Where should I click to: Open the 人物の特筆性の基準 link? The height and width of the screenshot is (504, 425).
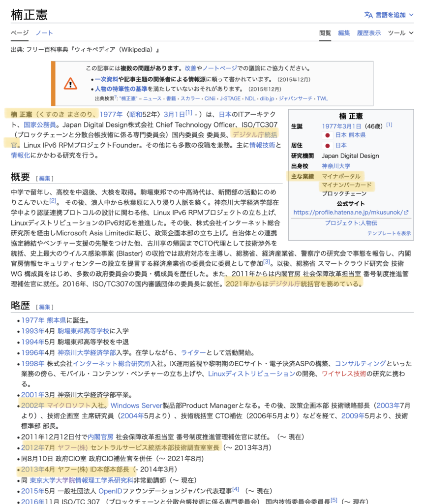point(121,89)
